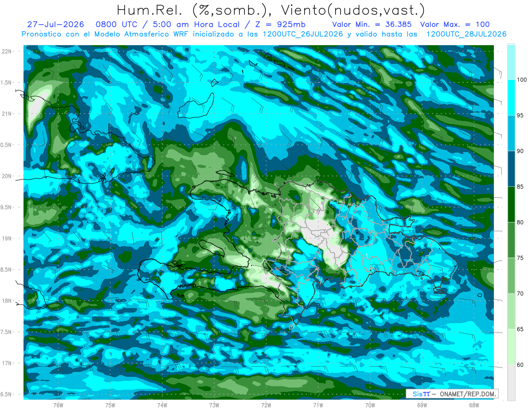
Task: Click the 'Valor Min. = 36.385' readout
Action: click(x=372, y=25)
